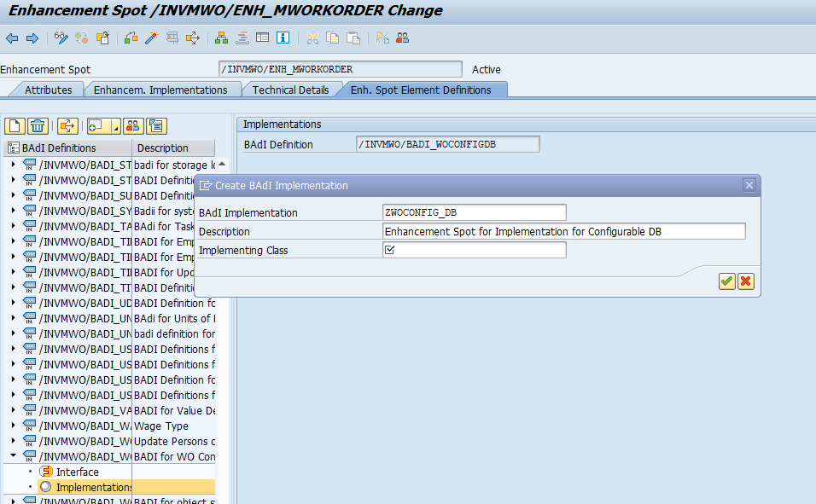
Task: Select the Enhancem. Implementations tab
Action: (x=160, y=90)
